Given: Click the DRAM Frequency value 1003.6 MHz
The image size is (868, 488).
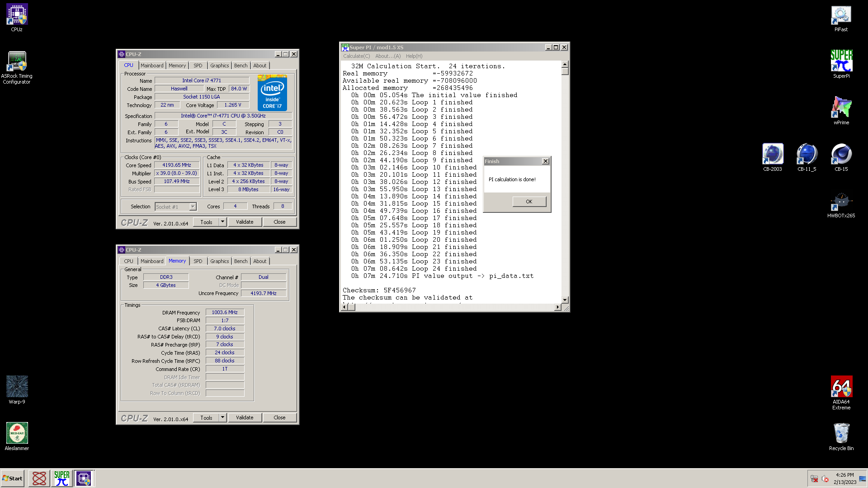Looking at the screenshot, I should (x=225, y=312).
